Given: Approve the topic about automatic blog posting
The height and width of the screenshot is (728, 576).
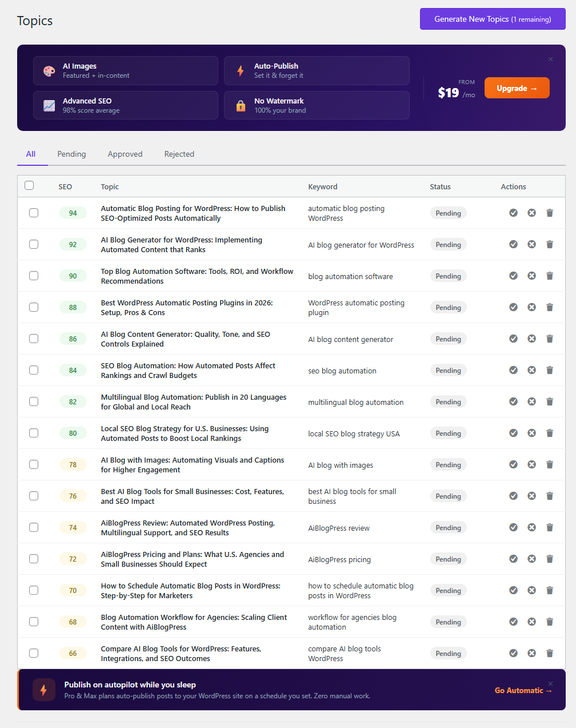Looking at the screenshot, I should pos(513,212).
